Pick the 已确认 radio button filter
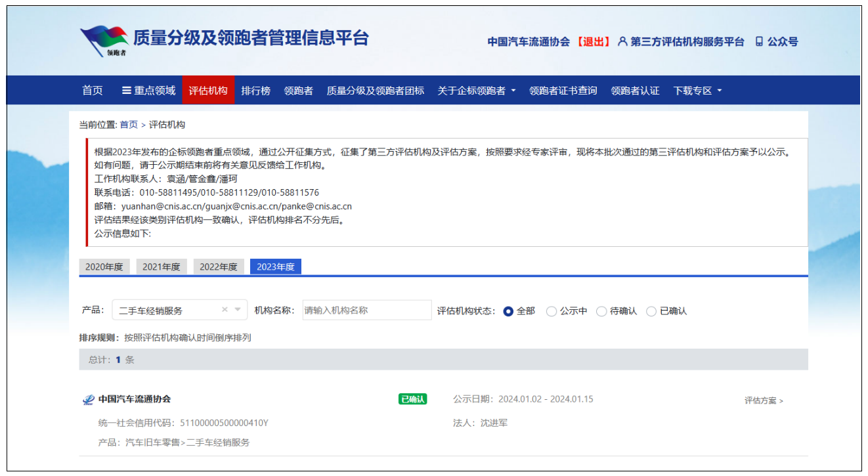This screenshot has height=476, width=868. coord(651,311)
